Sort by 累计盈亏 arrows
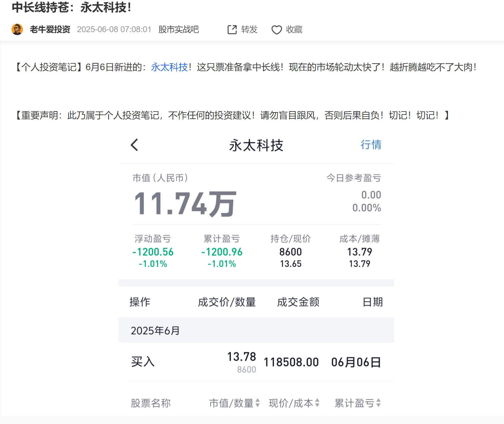 pyautogui.click(x=378, y=403)
